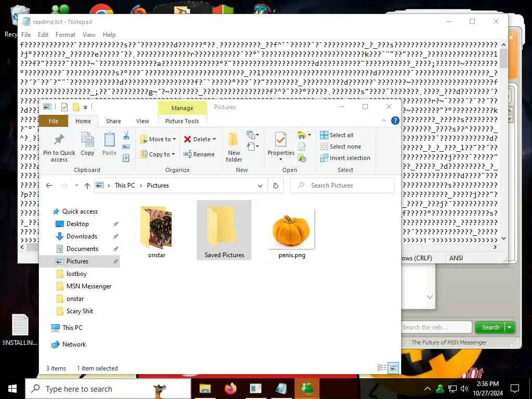Select Scary Shit folder in navigation pane

[x=79, y=312]
